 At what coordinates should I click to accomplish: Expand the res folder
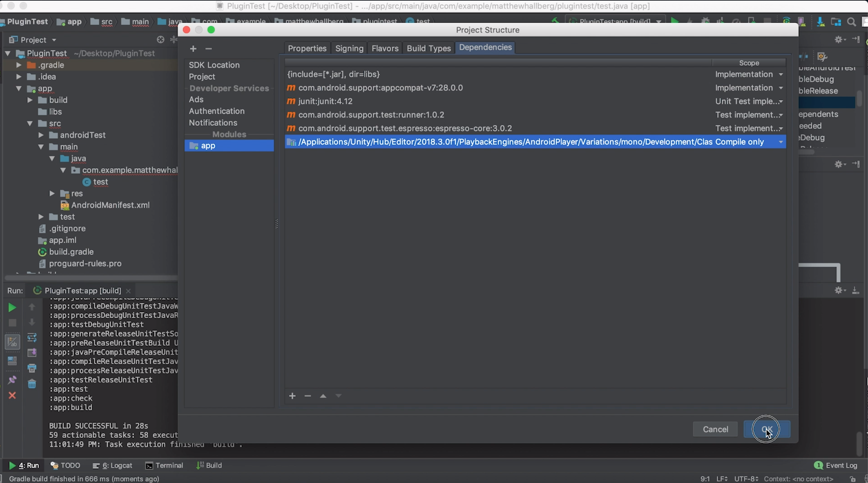tap(52, 193)
